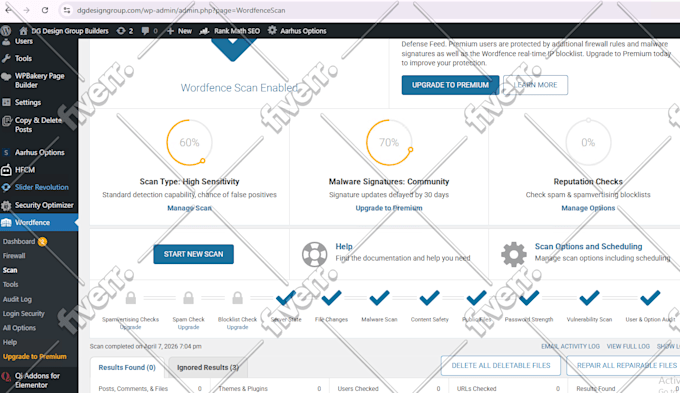
Task: Open Rank Math SEO admin bar menu
Action: pyautogui.click(x=230, y=31)
